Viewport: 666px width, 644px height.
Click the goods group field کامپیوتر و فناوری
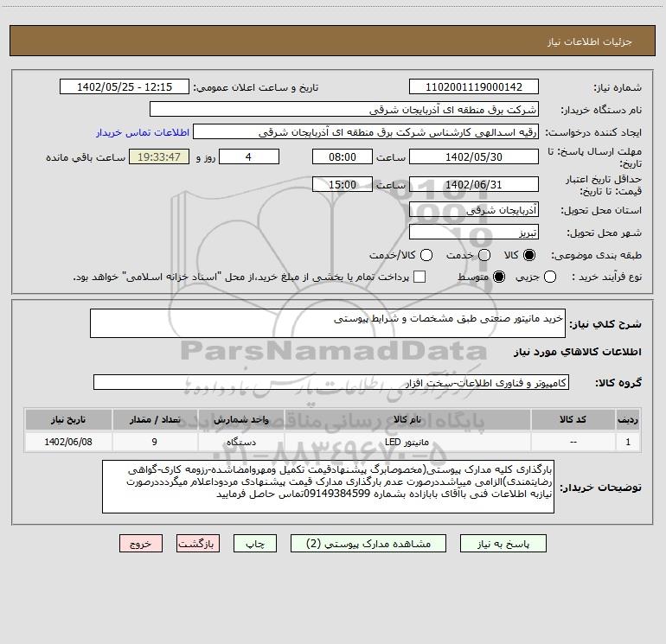pos(331,382)
